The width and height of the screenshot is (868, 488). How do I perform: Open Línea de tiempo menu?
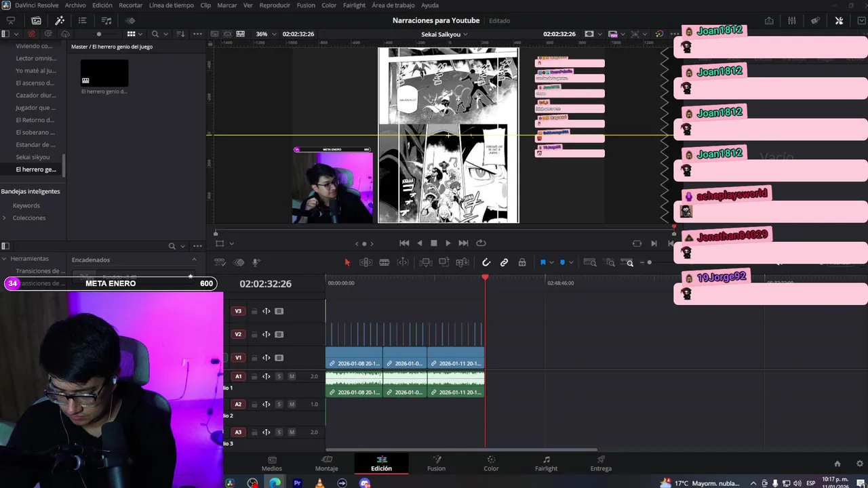coord(171,5)
